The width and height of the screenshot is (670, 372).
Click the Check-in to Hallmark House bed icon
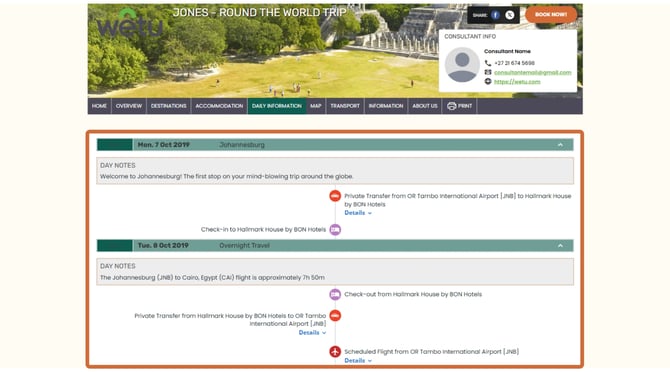[x=335, y=230]
